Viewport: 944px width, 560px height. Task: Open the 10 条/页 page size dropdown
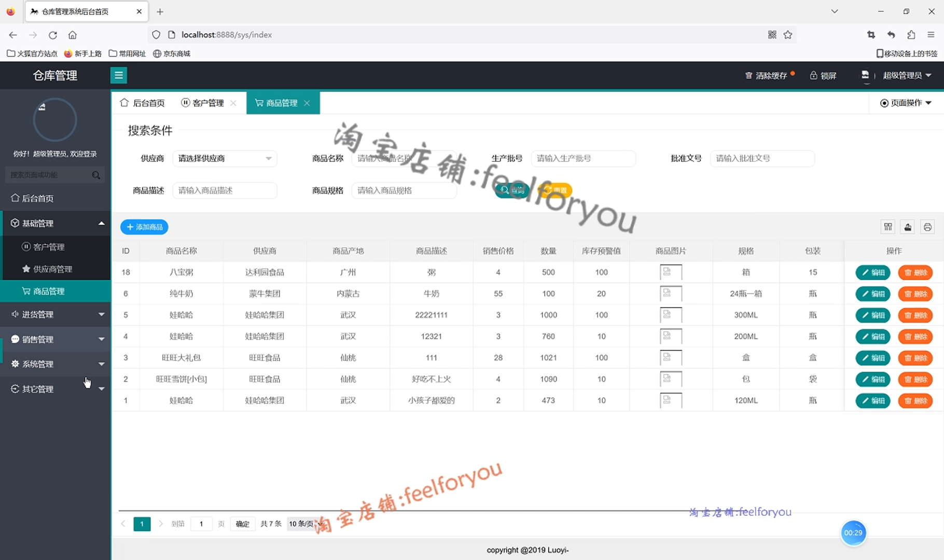(305, 524)
